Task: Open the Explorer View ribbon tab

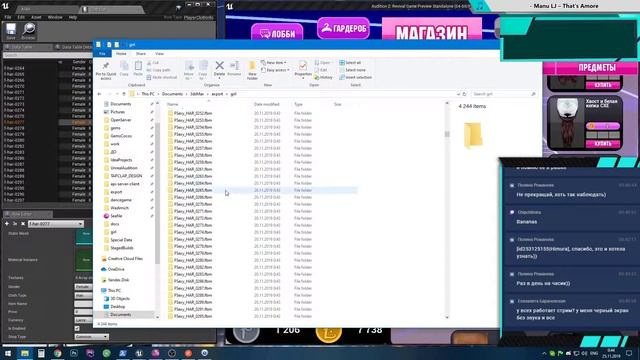Action: point(160,53)
